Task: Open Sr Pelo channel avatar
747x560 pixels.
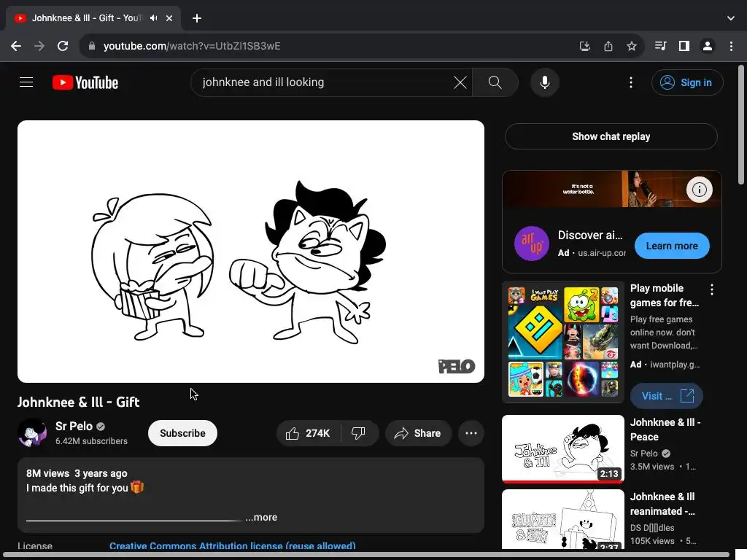Action: click(32, 433)
